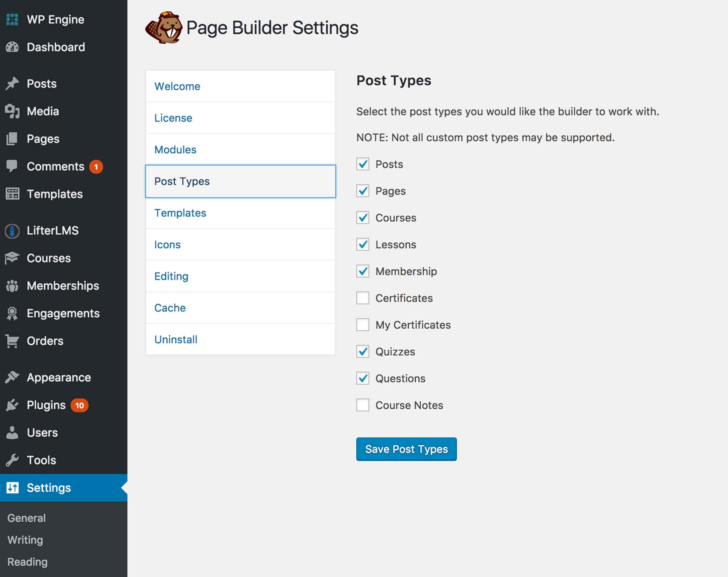Open the Media library via its sidebar icon
Screen dimensions: 728x577
[13, 111]
